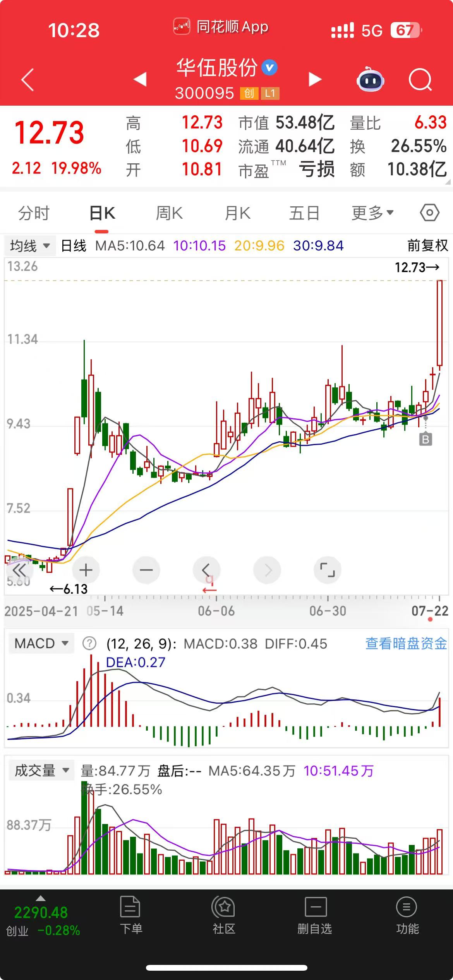Zoom out chart with minus button
This screenshot has width=453, height=980.
pos(146,570)
